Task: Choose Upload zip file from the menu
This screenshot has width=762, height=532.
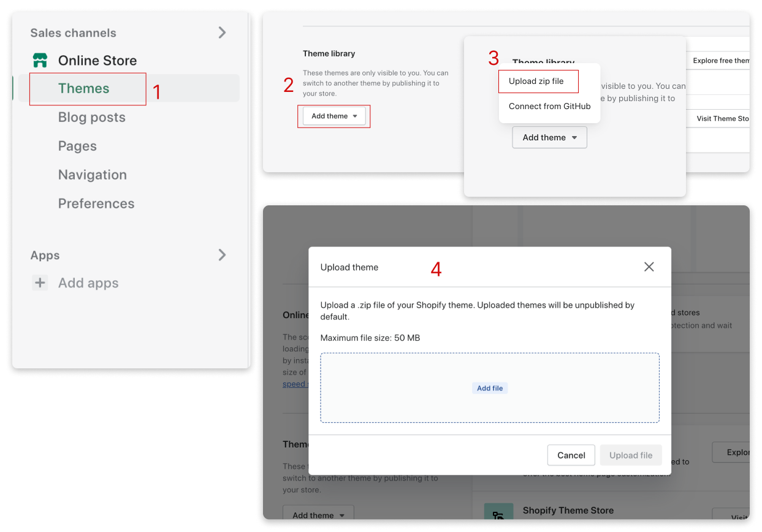Action: pos(536,81)
